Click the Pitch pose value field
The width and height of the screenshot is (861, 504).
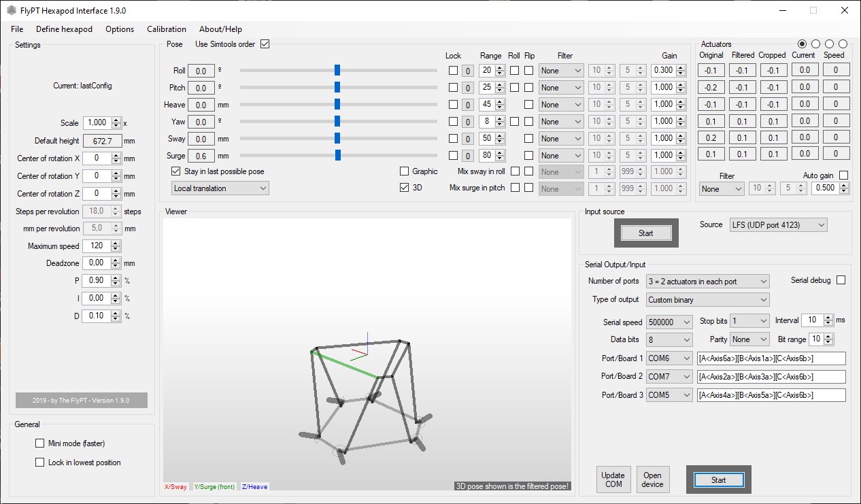pyautogui.click(x=201, y=88)
